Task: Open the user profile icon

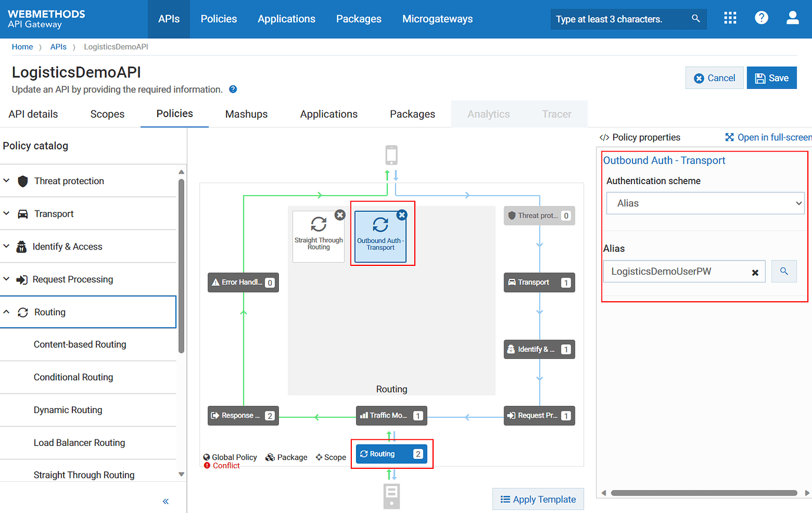Action: (x=793, y=18)
